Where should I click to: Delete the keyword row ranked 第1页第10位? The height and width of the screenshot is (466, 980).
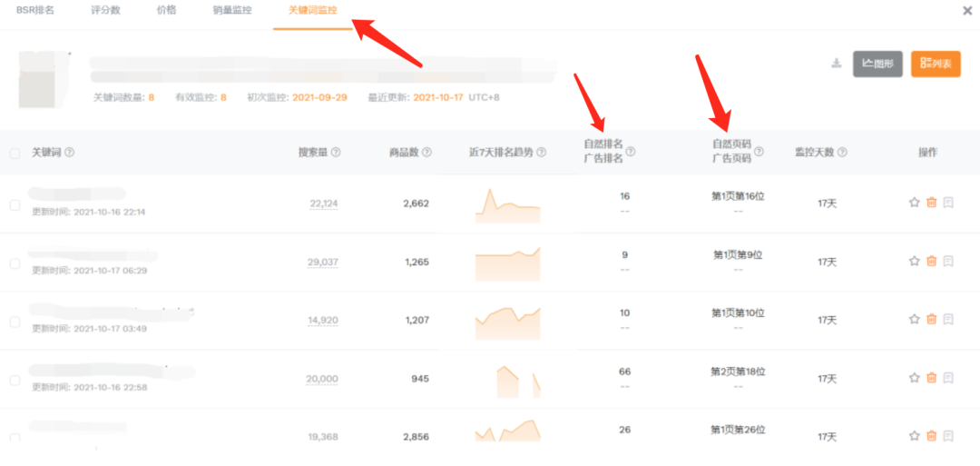(931, 319)
